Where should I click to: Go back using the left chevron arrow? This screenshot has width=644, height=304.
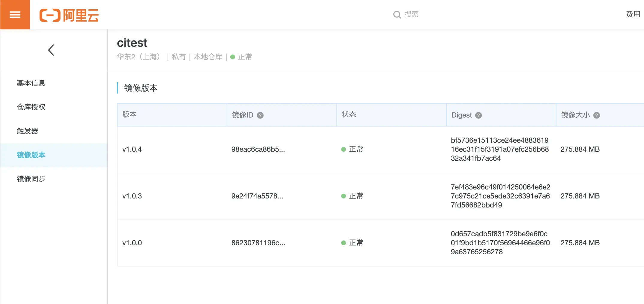pyautogui.click(x=51, y=50)
